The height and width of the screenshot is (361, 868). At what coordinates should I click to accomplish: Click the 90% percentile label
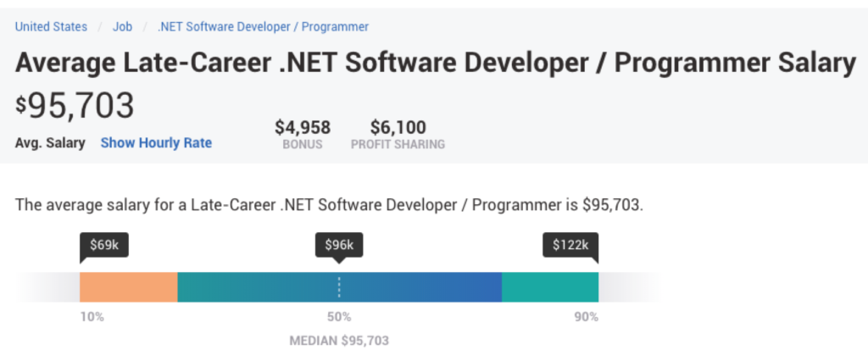click(x=584, y=317)
